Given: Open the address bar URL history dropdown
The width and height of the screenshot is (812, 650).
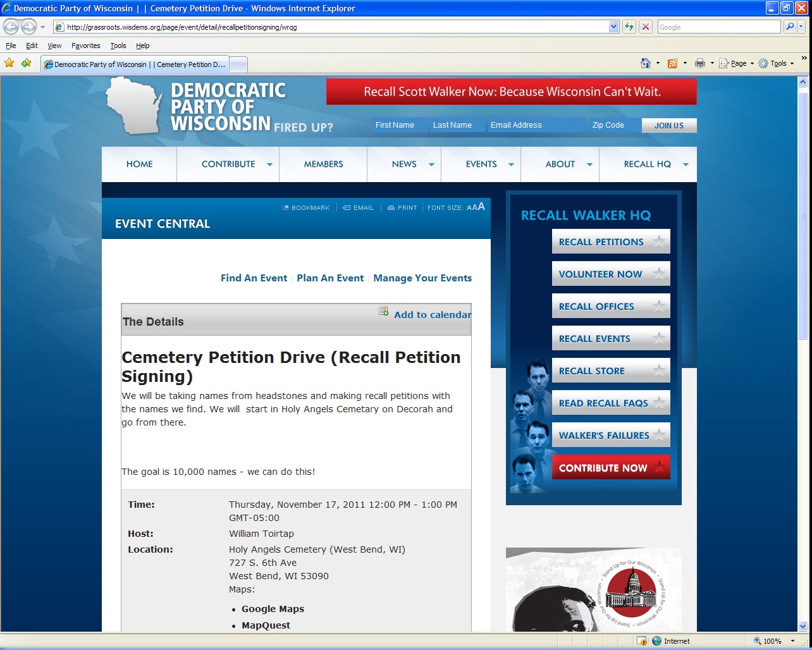Looking at the screenshot, I should 613,27.
